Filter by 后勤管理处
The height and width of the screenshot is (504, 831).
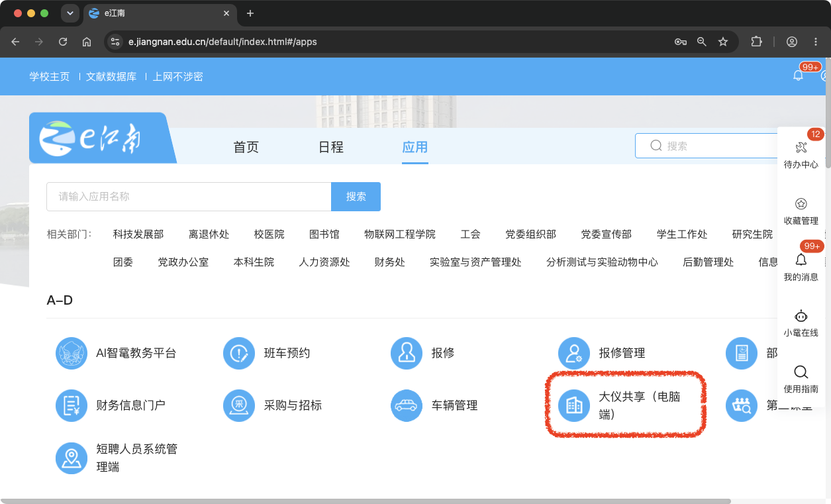pos(709,262)
